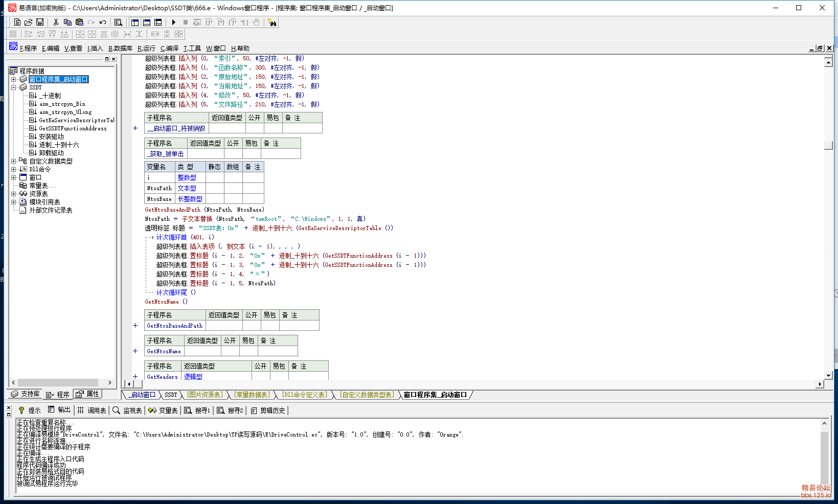Open the H.帮助 menu
This screenshot has height=504, width=838.
(240, 49)
